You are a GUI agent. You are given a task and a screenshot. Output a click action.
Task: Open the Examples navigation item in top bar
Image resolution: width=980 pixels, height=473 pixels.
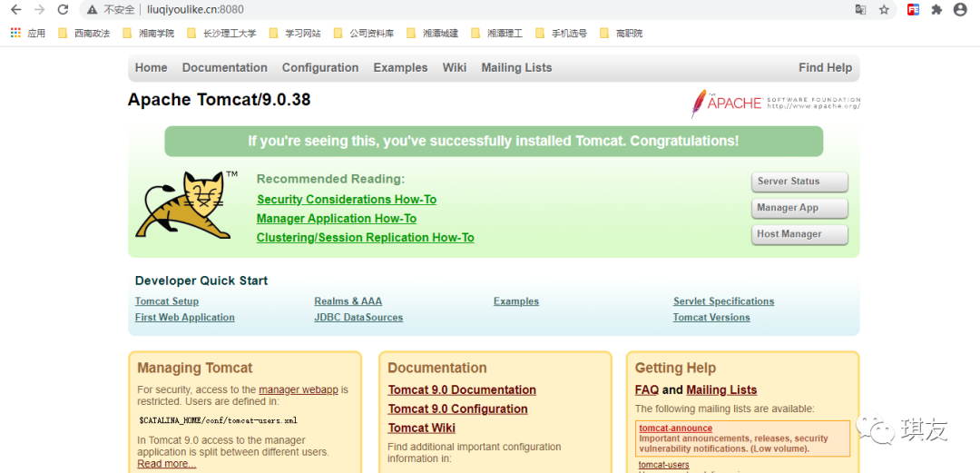[401, 67]
